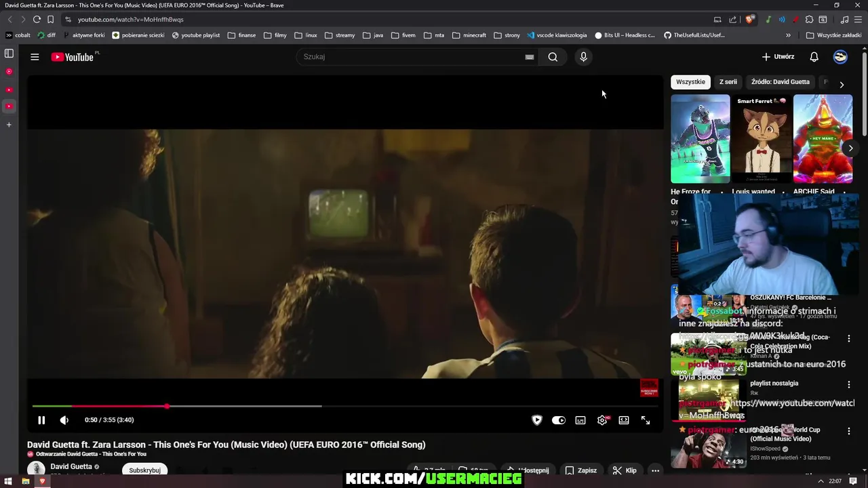Image resolution: width=868 pixels, height=488 pixels.
Task: Click the Utwórz create button
Action: click(778, 57)
